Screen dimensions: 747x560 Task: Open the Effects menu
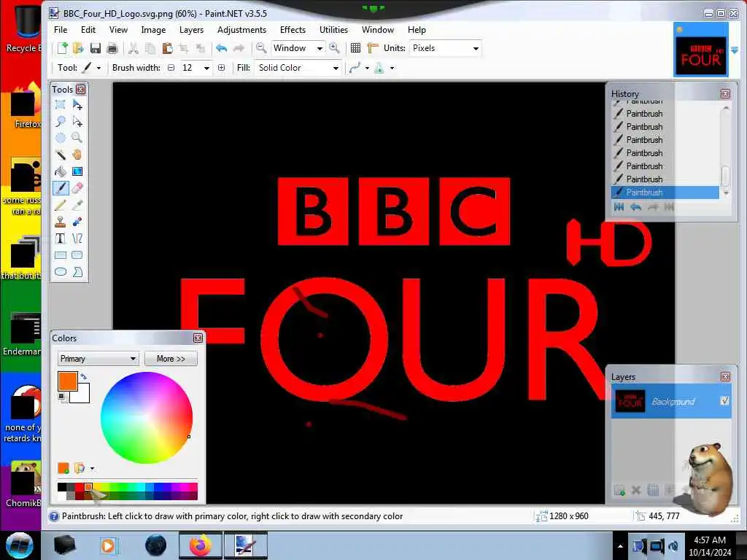pyautogui.click(x=293, y=29)
